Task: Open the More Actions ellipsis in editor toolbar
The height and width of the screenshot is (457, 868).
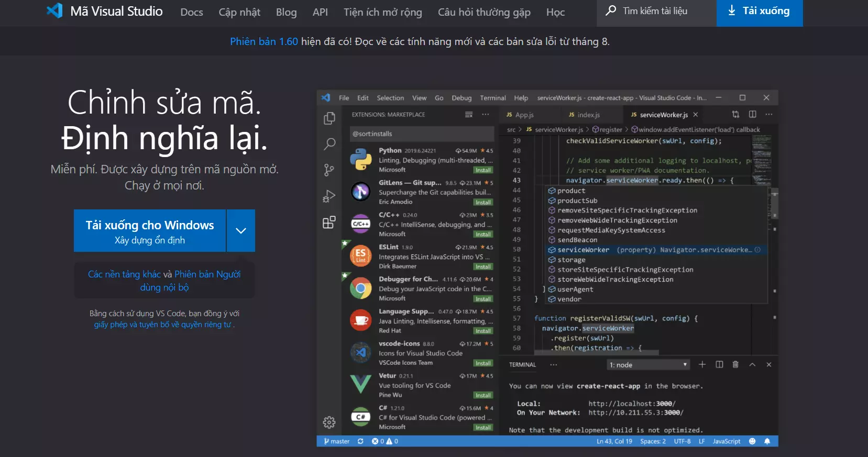Action: [x=768, y=114]
